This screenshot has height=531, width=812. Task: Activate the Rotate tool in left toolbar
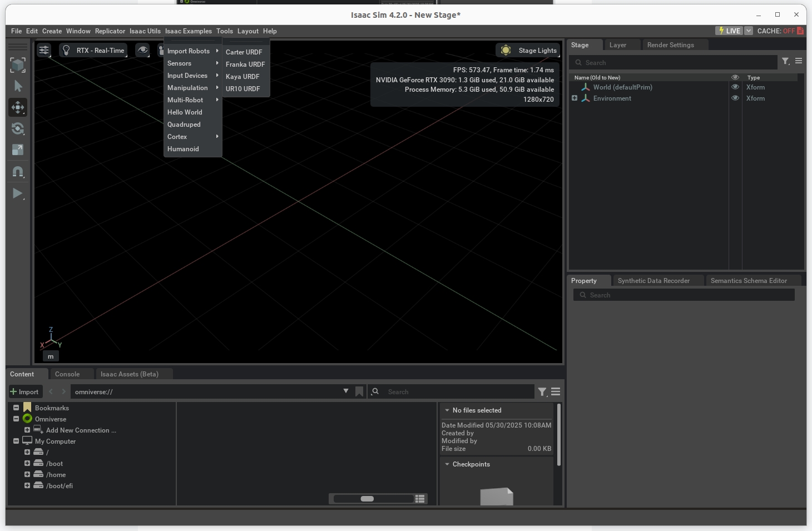click(x=18, y=129)
